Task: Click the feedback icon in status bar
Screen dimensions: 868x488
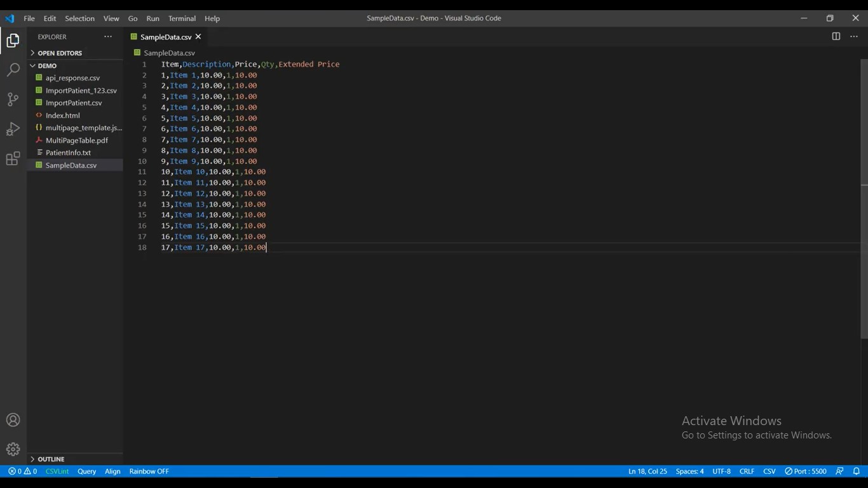Action: 839,471
